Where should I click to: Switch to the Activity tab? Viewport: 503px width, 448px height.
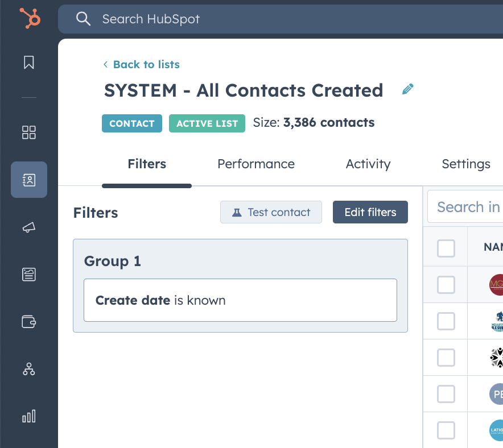(x=368, y=164)
